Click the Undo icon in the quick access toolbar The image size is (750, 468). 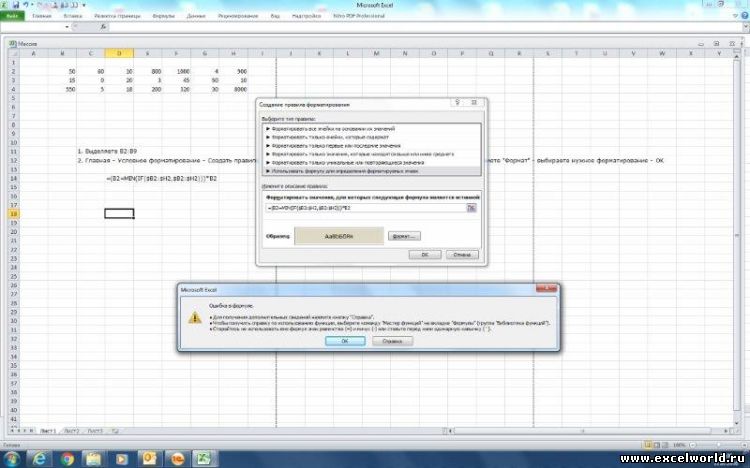tap(26, 5)
